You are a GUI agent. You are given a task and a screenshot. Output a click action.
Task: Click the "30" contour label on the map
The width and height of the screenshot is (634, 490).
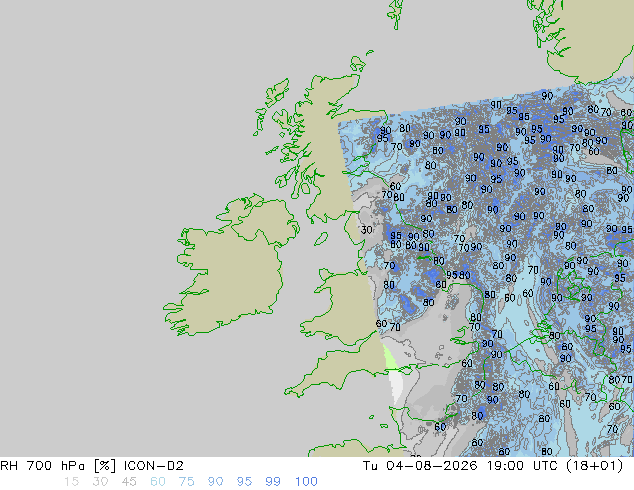pyautogui.click(x=366, y=230)
